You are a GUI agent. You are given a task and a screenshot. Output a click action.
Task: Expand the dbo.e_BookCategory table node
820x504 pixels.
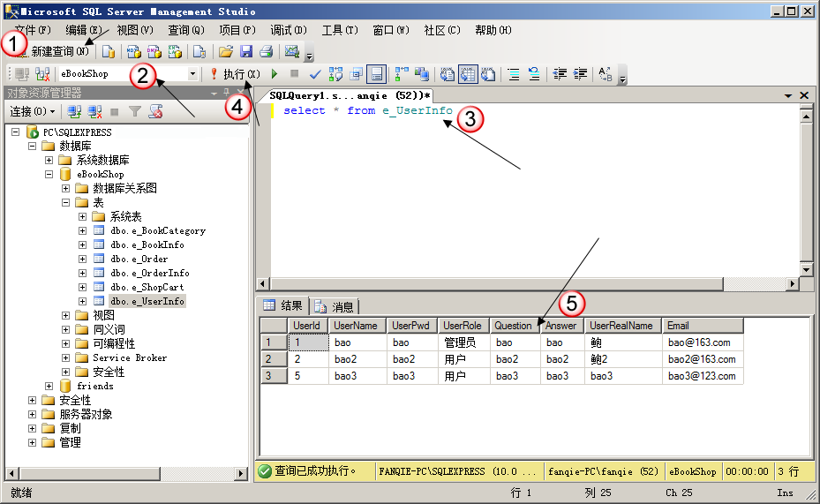coord(83,230)
